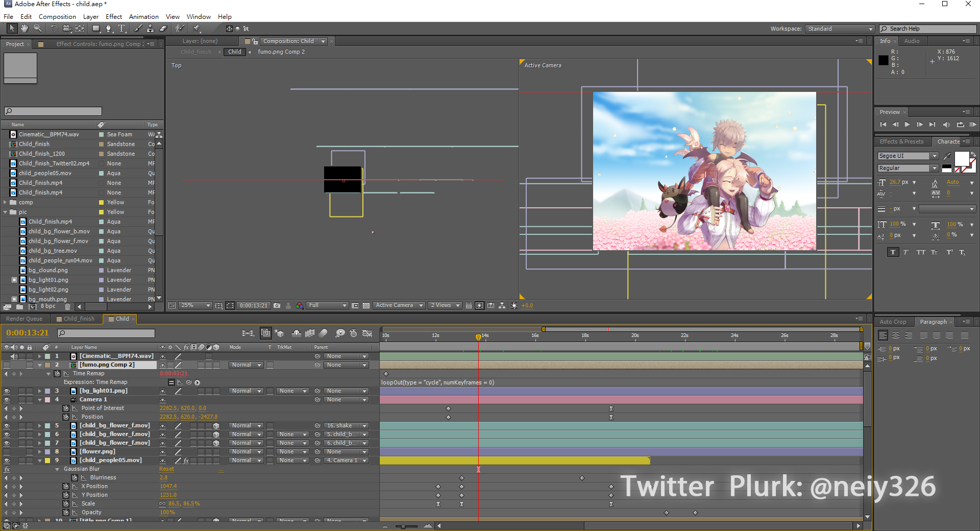The image size is (980, 531).
Task: Click the Show Channel RGB circles icon
Action: [x=299, y=305]
